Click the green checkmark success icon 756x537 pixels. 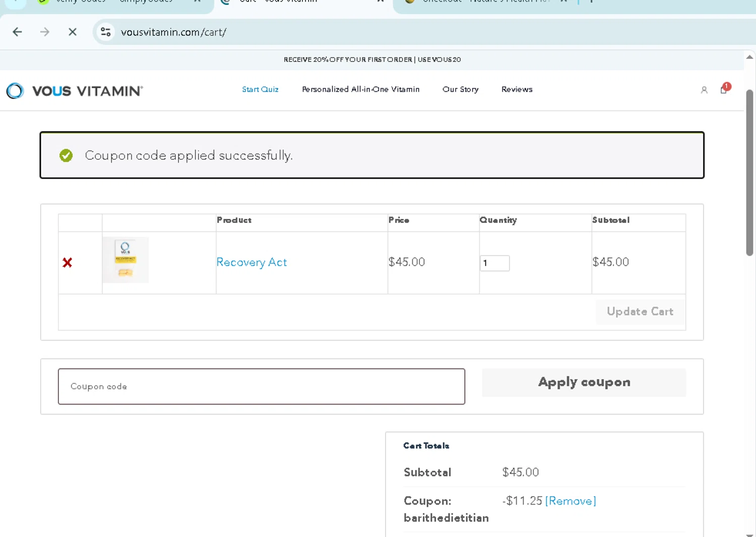click(x=66, y=155)
